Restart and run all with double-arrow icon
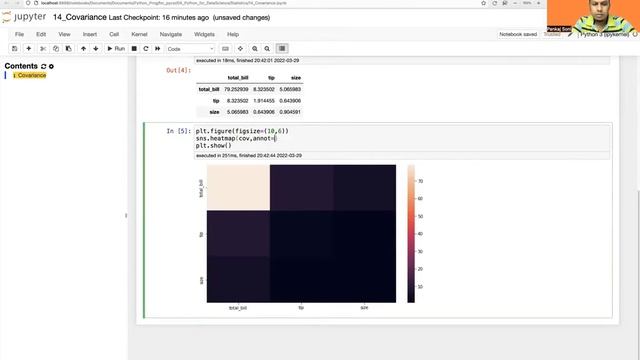640x360 pixels. [158, 49]
